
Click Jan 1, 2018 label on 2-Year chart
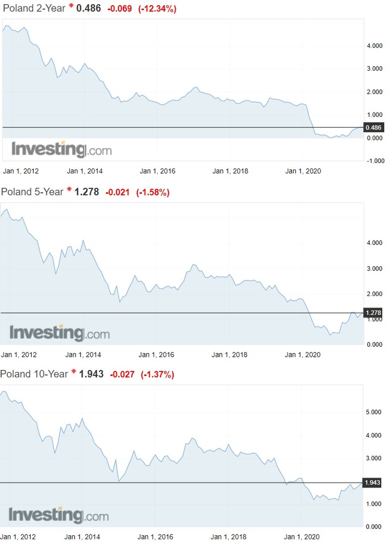coord(230,171)
